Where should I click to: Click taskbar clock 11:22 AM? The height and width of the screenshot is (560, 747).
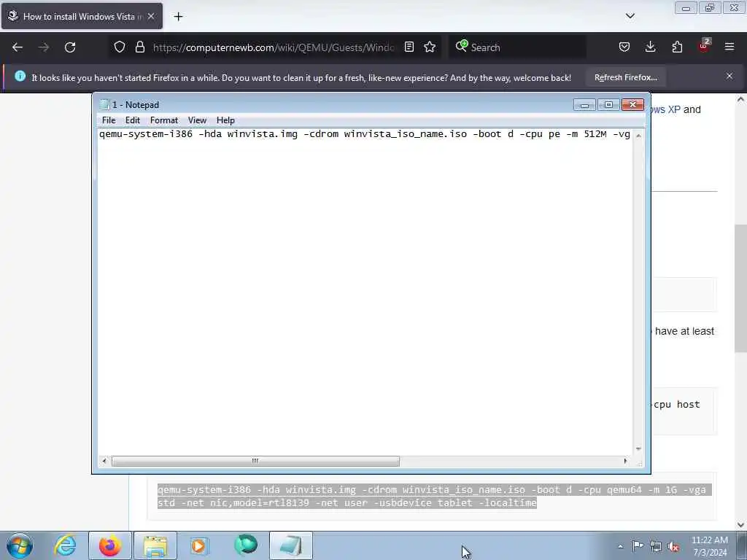tap(709, 546)
